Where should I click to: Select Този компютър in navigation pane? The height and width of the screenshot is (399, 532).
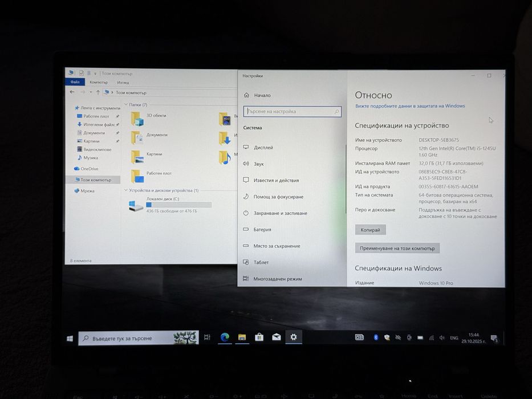(93, 180)
